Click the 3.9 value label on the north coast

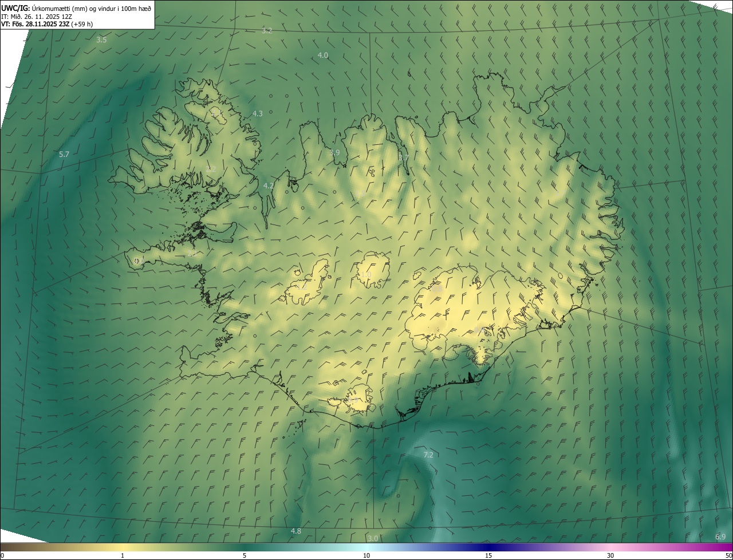pos(335,152)
